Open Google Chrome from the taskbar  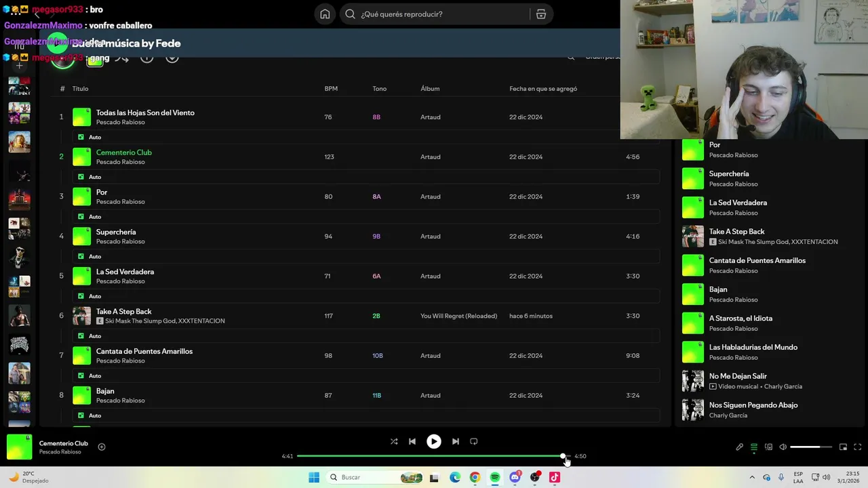475,477
